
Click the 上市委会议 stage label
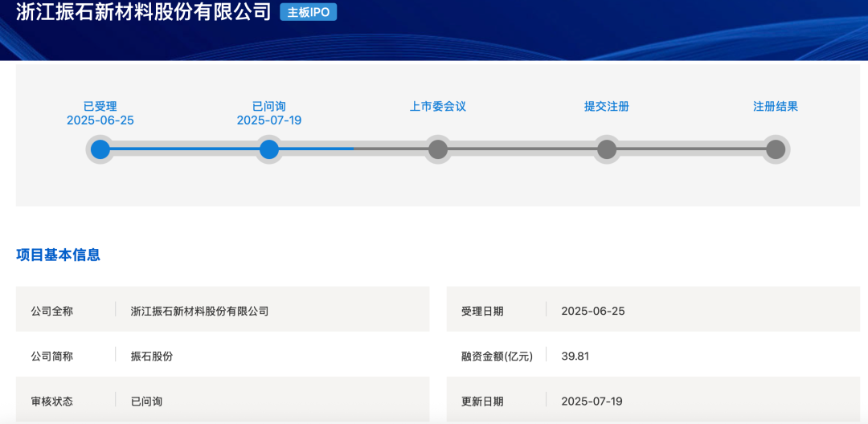[x=438, y=107]
